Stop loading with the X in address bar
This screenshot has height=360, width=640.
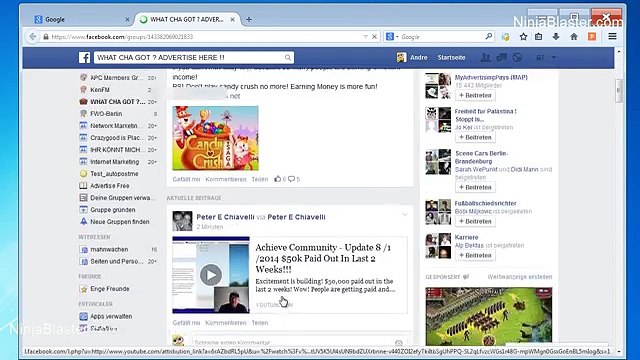click(x=374, y=37)
